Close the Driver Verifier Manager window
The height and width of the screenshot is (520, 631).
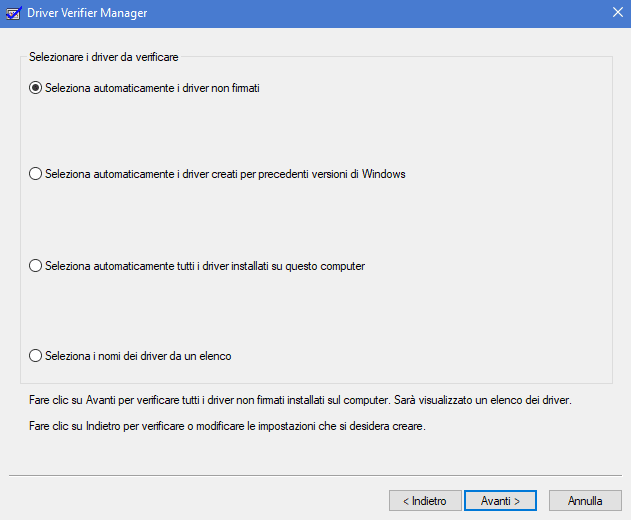(615, 14)
